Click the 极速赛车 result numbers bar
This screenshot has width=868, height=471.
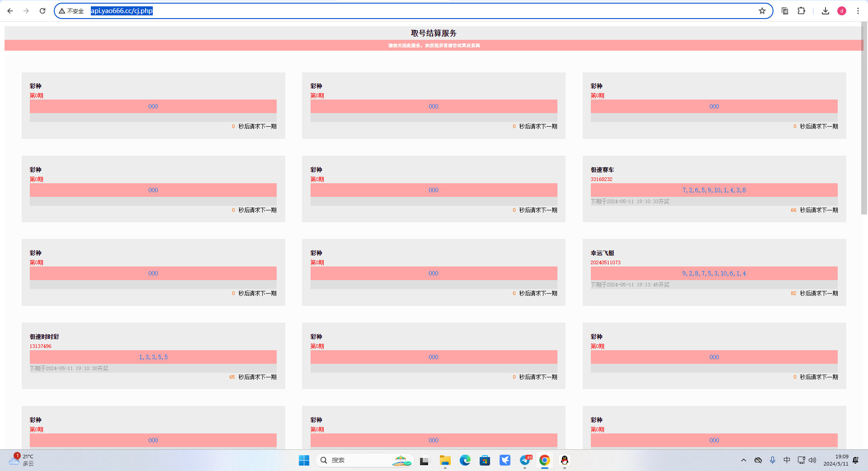tap(714, 190)
